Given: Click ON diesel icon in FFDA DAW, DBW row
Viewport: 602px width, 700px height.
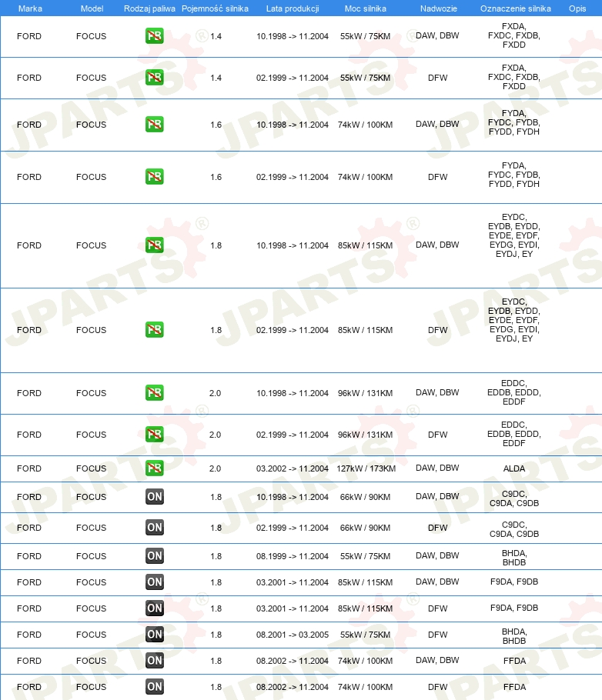Looking at the screenshot, I should point(154,660).
